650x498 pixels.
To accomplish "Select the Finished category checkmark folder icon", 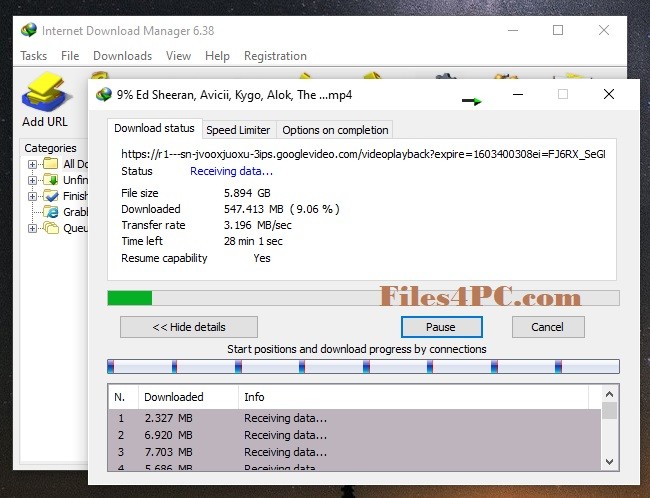I will click(x=51, y=196).
